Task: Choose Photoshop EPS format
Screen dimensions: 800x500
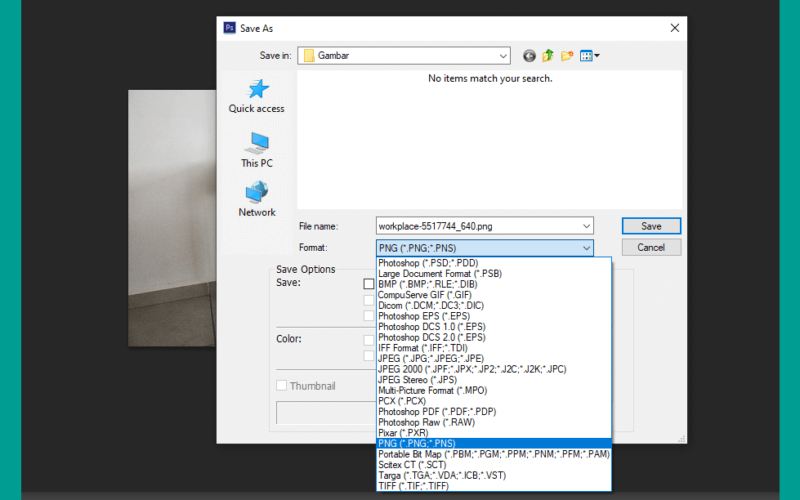Action: coord(493,316)
